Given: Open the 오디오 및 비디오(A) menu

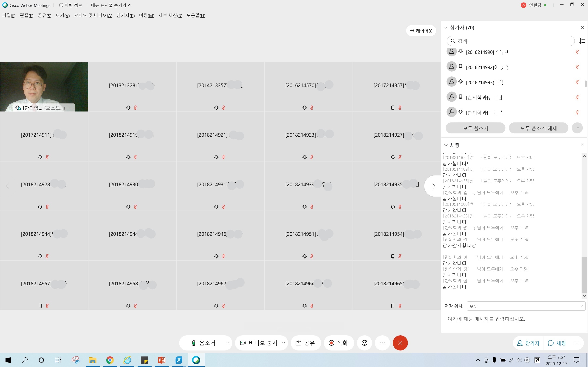Looking at the screenshot, I should tap(93, 16).
